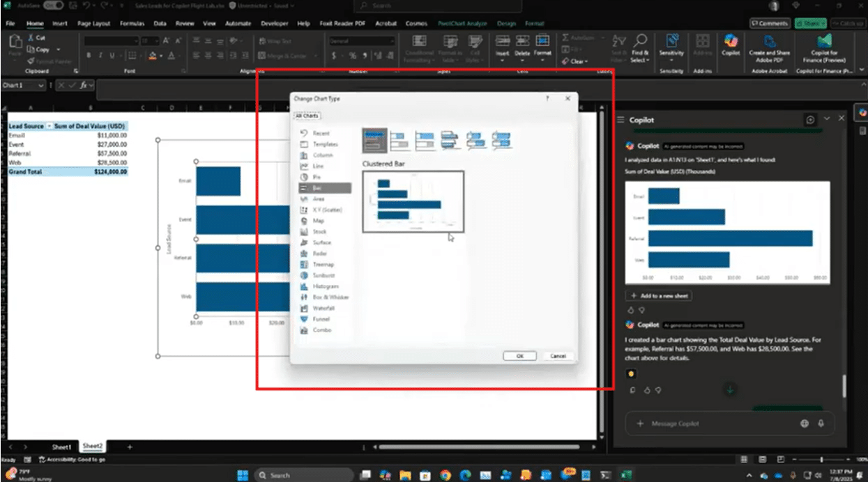Choose the Waterfall chart category
868x482 pixels.
pos(323,308)
